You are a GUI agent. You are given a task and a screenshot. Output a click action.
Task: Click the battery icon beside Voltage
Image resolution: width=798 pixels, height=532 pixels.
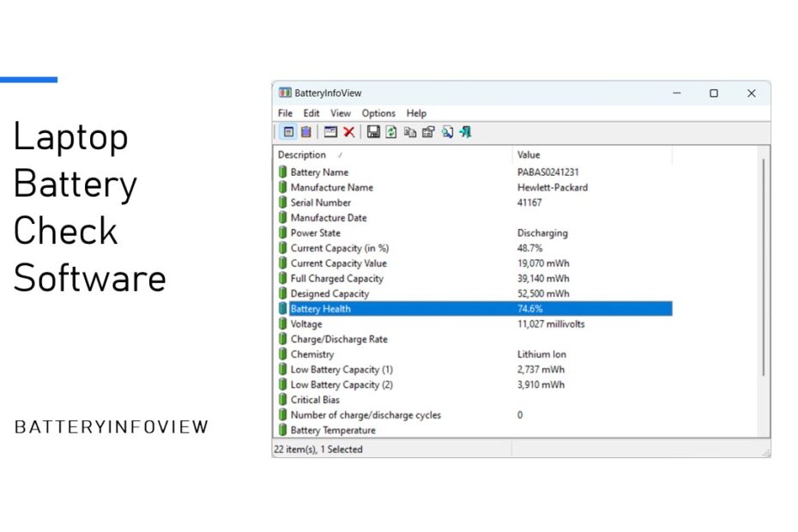(282, 323)
